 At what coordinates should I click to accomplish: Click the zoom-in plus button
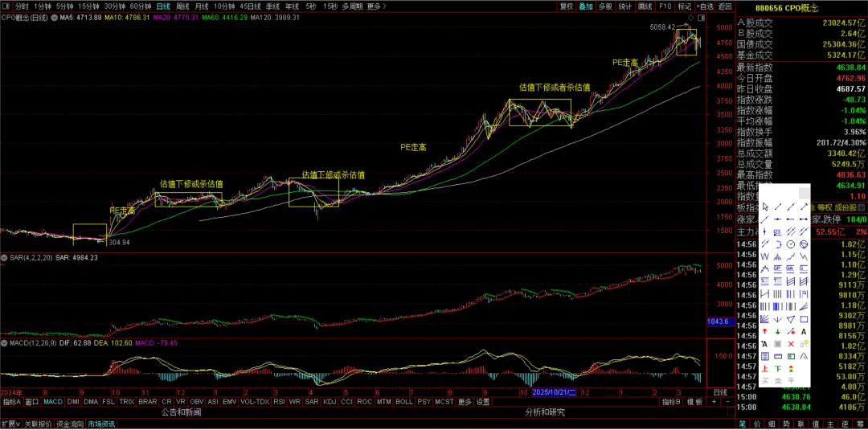pos(714,402)
